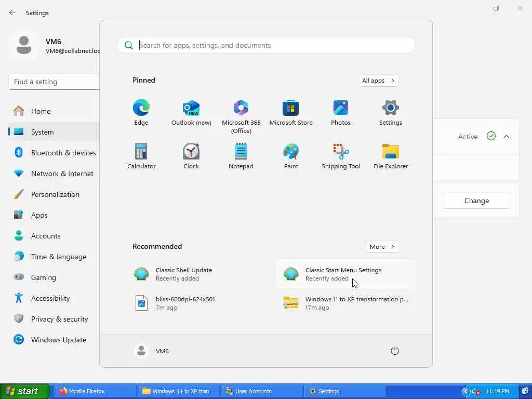Switch to Settings taskbar button
The image size is (532, 399).
tap(344, 391)
